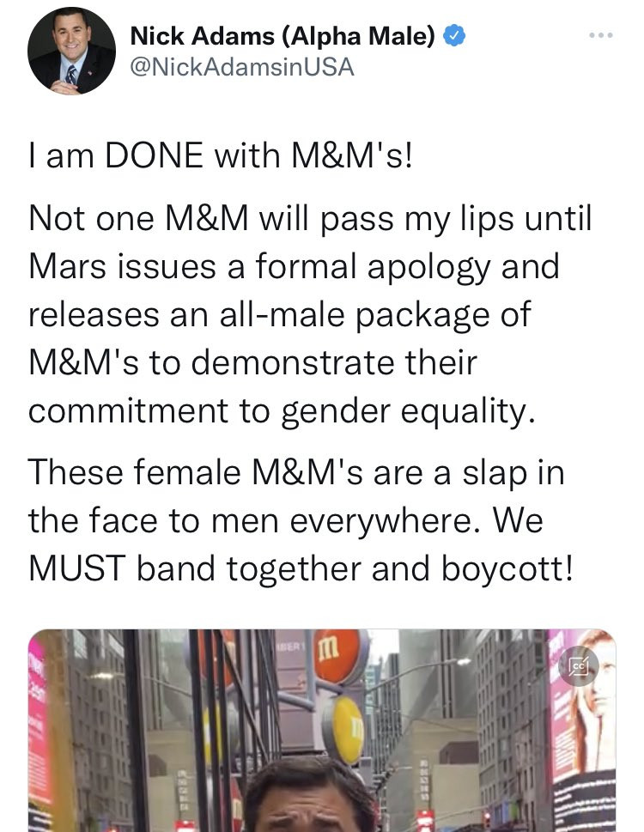The width and height of the screenshot is (644, 832).
Task: Toggle closed captions CC icon on video
Action: pyautogui.click(x=579, y=666)
